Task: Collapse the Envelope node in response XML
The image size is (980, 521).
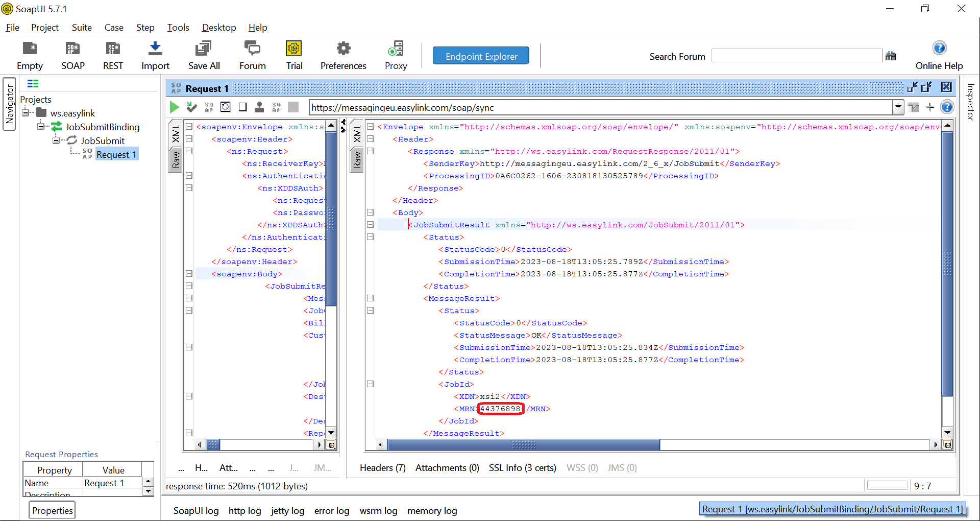Action: 371,127
